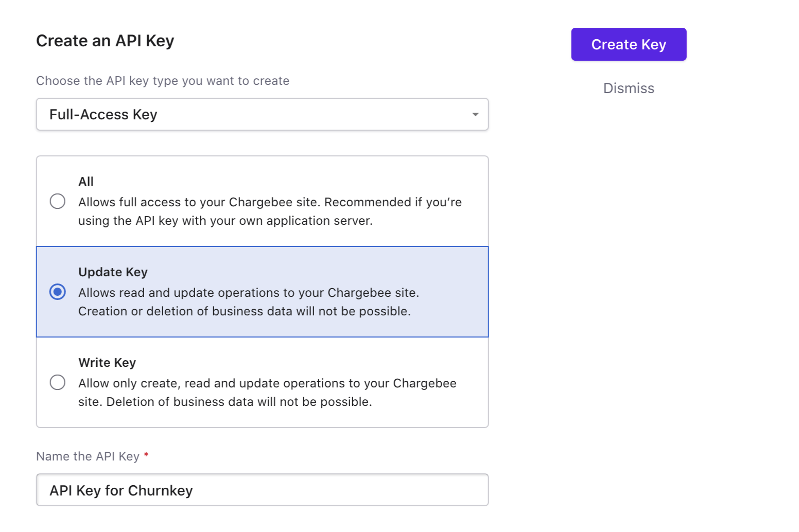Choose the Write Key radio option
The width and height of the screenshot is (799, 532).
pos(57,382)
